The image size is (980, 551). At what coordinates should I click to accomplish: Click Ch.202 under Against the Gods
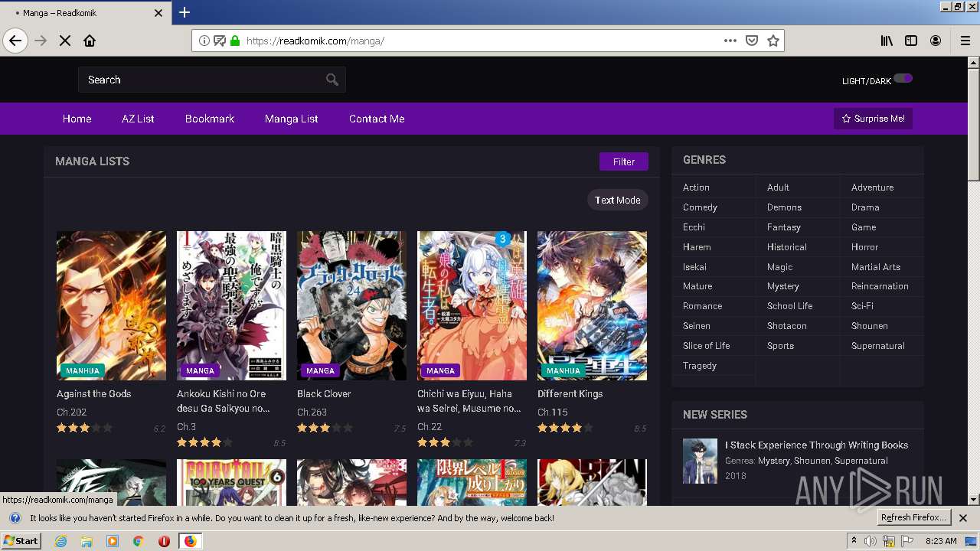point(71,412)
